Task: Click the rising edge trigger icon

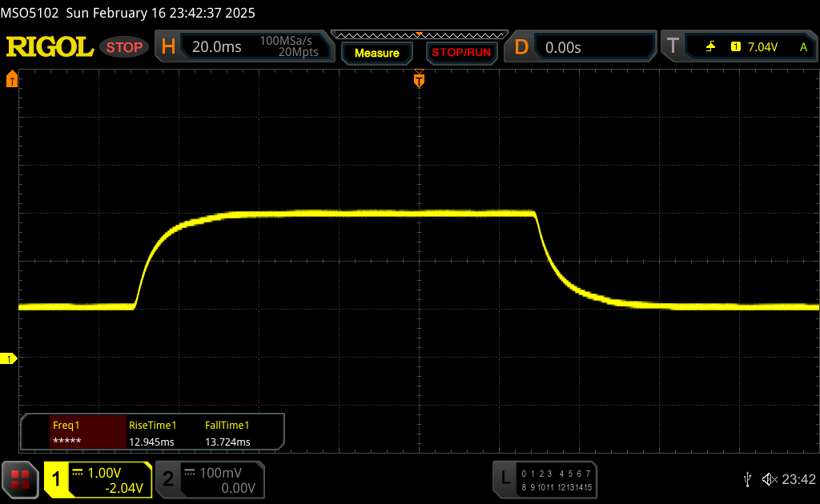Action: click(710, 47)
